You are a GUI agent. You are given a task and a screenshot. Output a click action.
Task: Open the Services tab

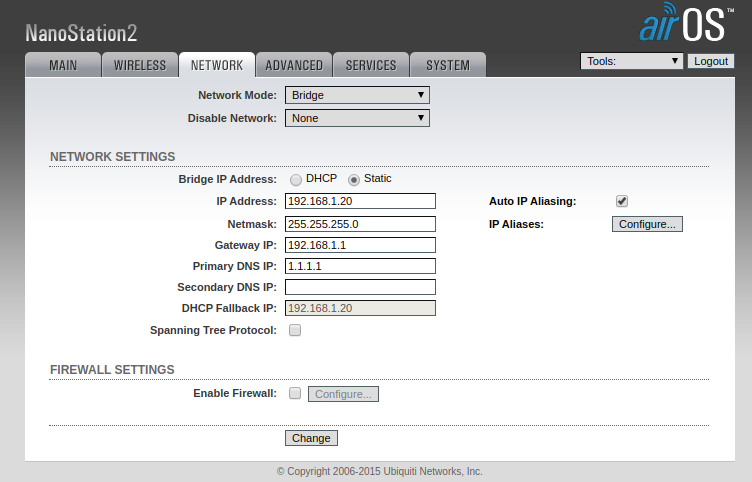(371, 65)
